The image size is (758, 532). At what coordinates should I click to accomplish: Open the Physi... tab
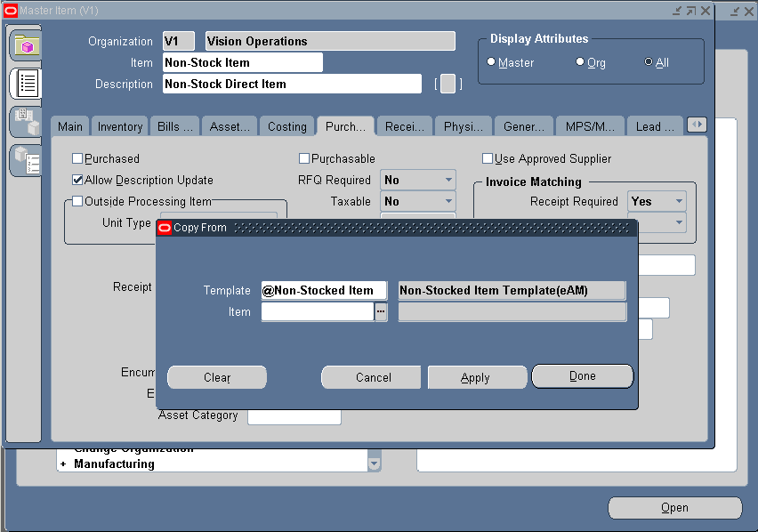464,126
